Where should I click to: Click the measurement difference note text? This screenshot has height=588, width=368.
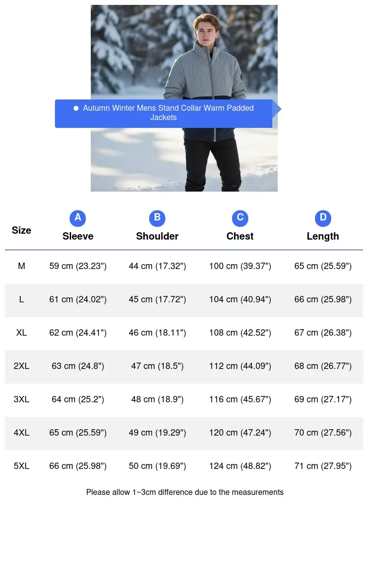click(185, 492)
